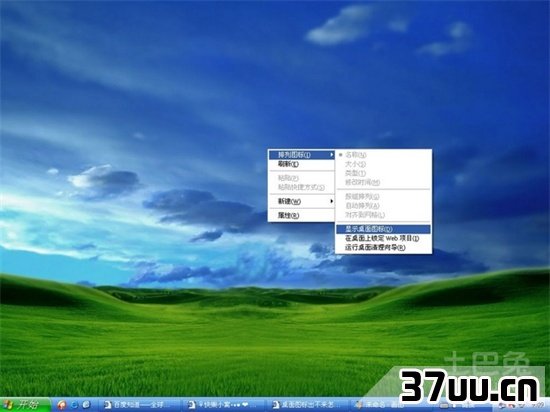Viewport: 550px width, 412px height.
Task: Switch to the 快乐小窝 taskbar window
Action: (223, 405)
